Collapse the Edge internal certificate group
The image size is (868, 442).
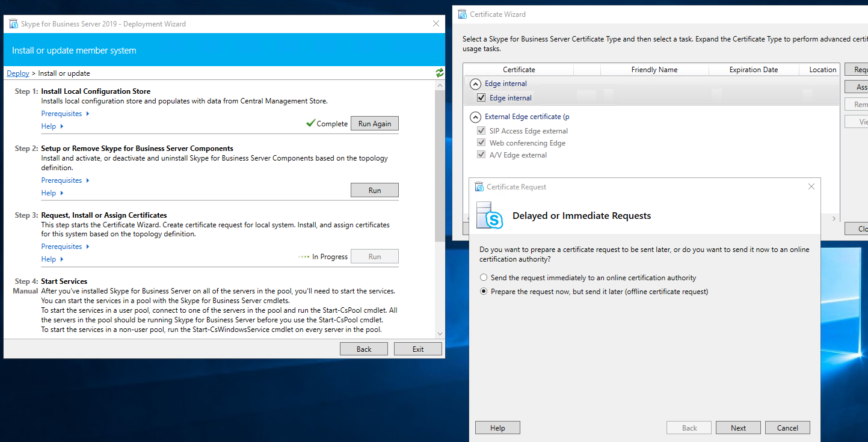pos(476,84)
